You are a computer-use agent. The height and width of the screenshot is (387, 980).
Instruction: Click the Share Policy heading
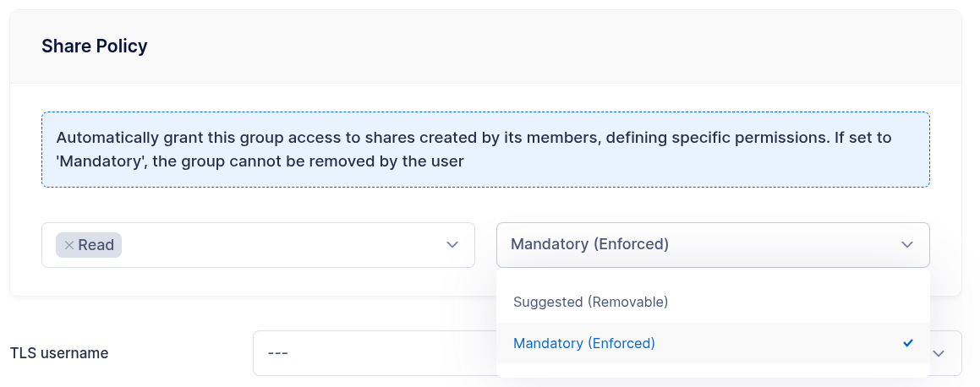coord(95,46)
